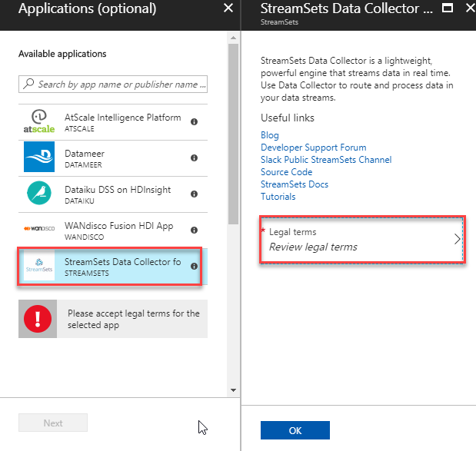476x451 pixels.
Task: Open the Developer Support Forum link
Action: click(x=313, y=148)
